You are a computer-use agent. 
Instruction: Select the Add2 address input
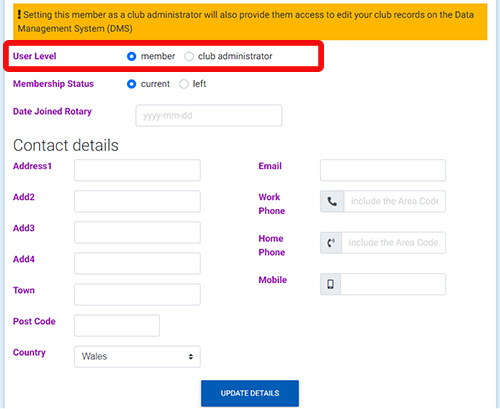137,201
